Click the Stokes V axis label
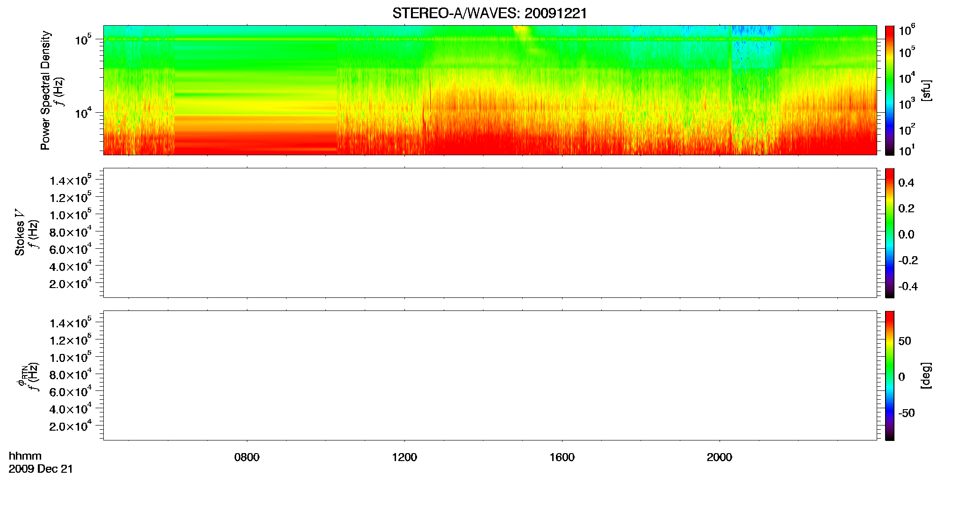Image resolution: width=980 pixels, height=505 pixels. coord(20,232)
